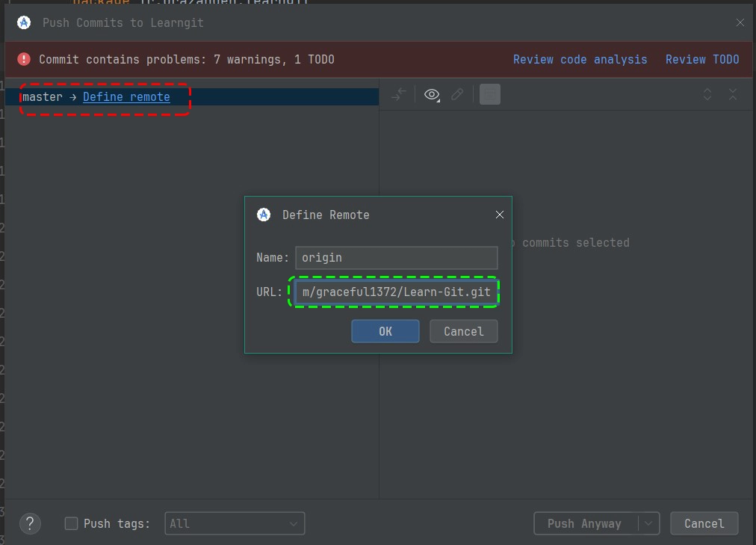The width and height of the screenshot is (756, 545).
Task: Open Review TODO link
Action: coord(702,59)
